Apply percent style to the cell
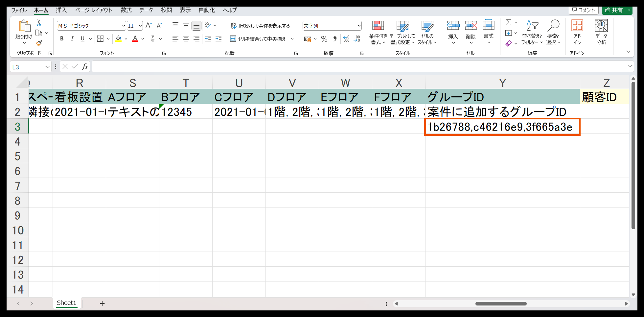Screen dimensions: 644x317 pyautogui.click(x=324, y=39)
